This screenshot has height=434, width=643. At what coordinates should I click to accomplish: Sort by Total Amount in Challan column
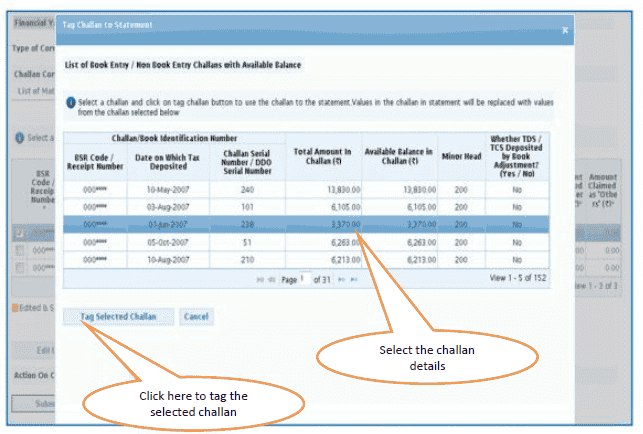click(x=323, y=156)
